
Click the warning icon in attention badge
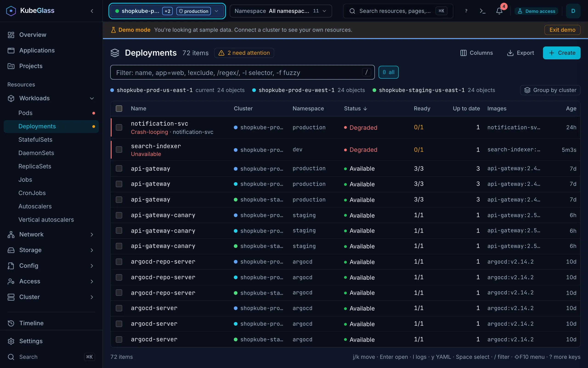221,53
